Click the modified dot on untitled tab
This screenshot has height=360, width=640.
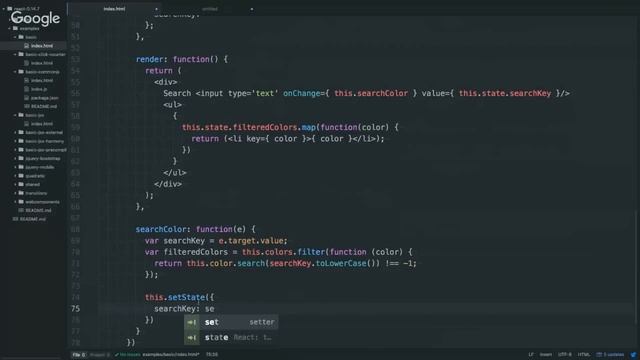pyautogui.click(x=251, y=9)
